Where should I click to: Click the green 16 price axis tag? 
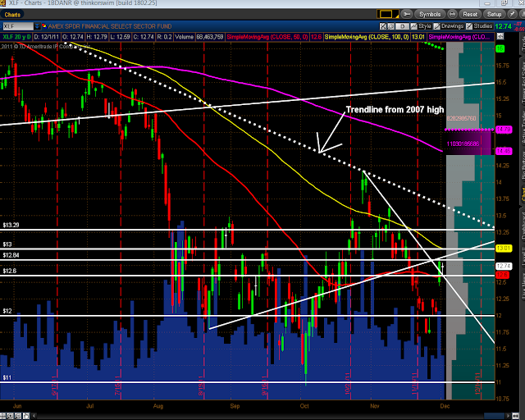pyautogui.click(x=500, y=48)
